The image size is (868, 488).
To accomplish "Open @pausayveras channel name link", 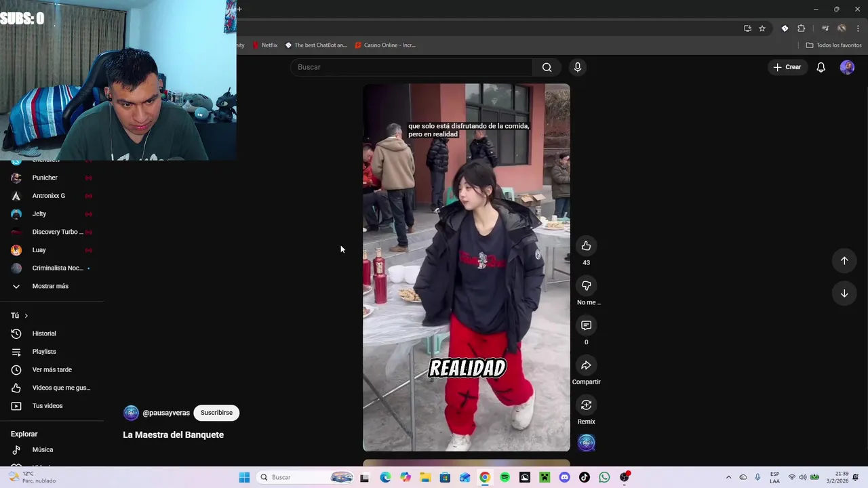I will point(166,413).
